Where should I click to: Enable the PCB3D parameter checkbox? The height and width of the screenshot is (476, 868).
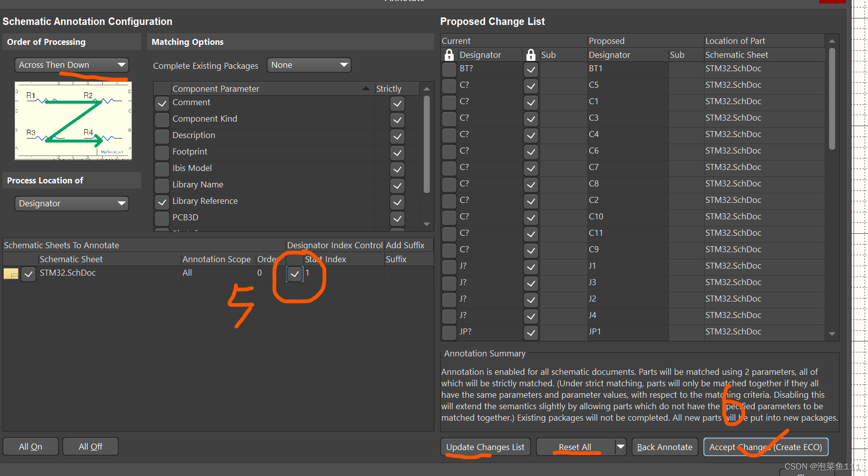coord(162,219)
